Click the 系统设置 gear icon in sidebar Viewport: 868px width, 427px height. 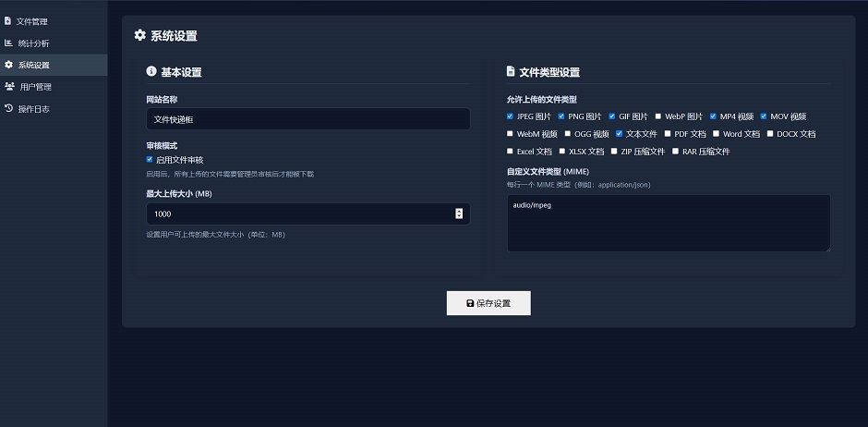[8, 65]
